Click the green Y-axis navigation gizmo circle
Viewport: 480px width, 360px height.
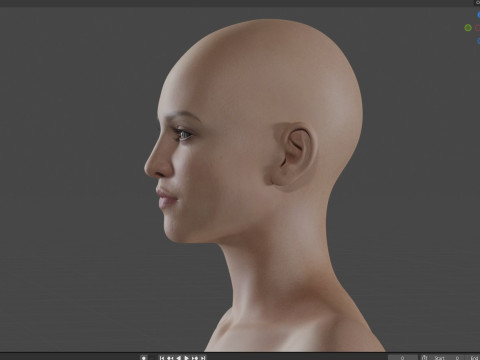pos(468,28)
